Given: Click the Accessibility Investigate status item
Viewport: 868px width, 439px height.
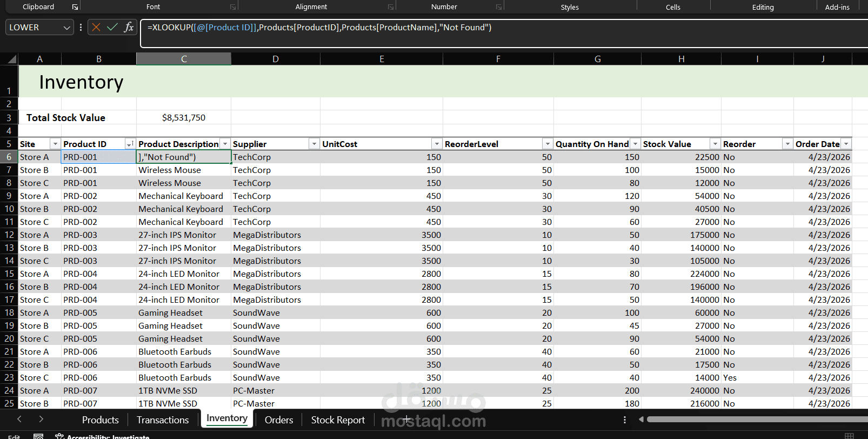Looking at the screenshot, I should pyautogui.click(x=102, y=436).
